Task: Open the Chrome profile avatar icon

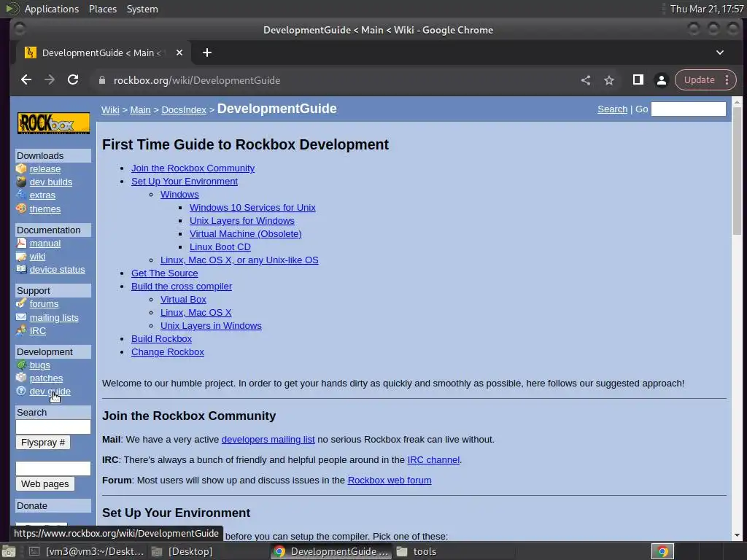Action: click(661, 80)
